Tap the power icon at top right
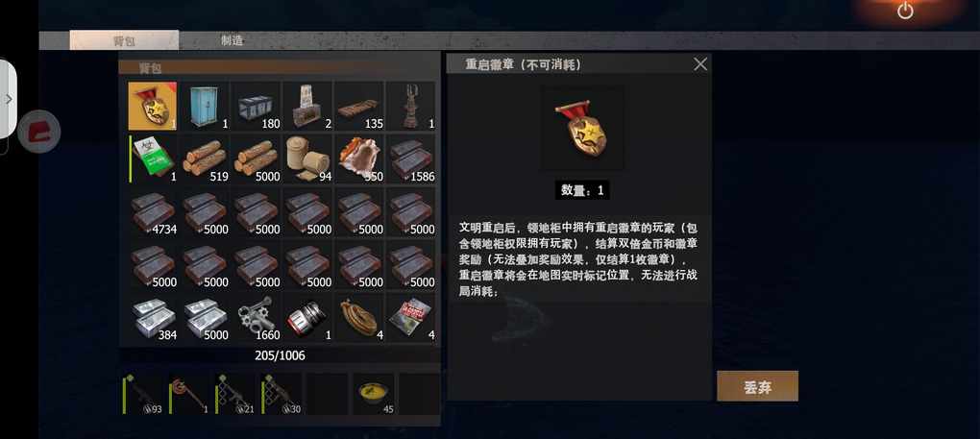This screenshot has height=439, width=980. [905, 11]
